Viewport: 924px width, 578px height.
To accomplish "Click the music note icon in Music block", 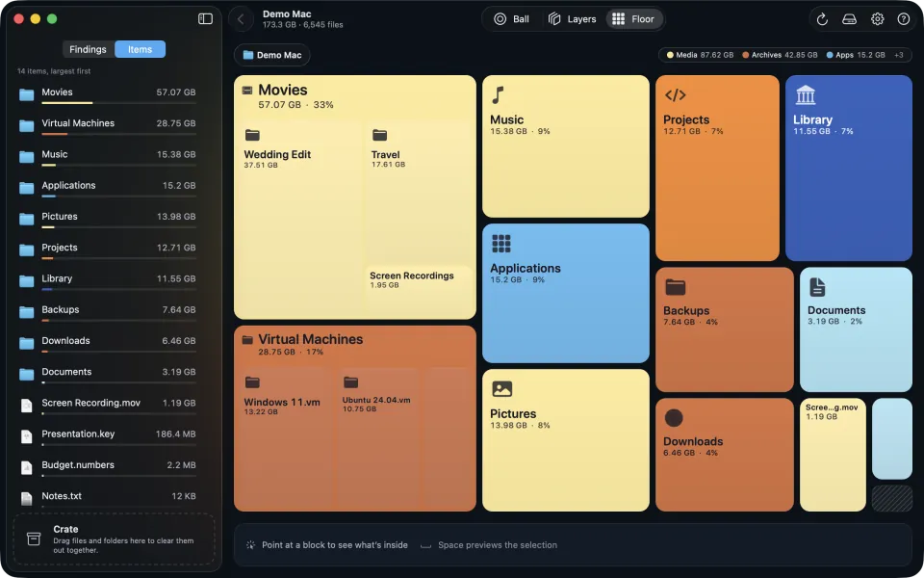I will 499,95.
